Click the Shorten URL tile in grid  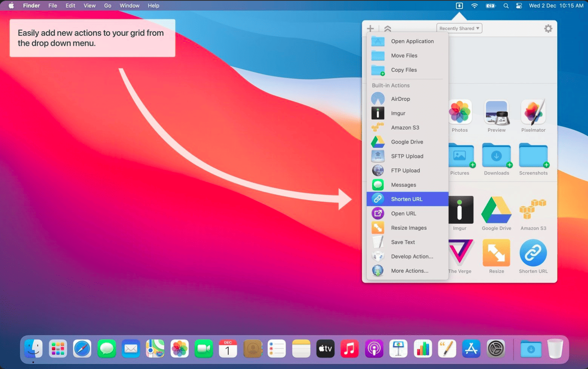[x=533, y=253]
